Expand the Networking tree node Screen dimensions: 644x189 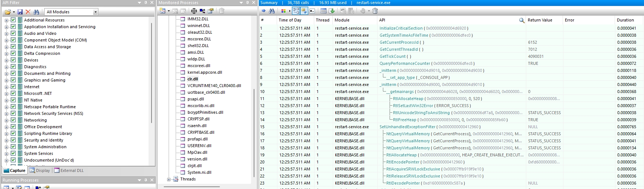point(6,120)
